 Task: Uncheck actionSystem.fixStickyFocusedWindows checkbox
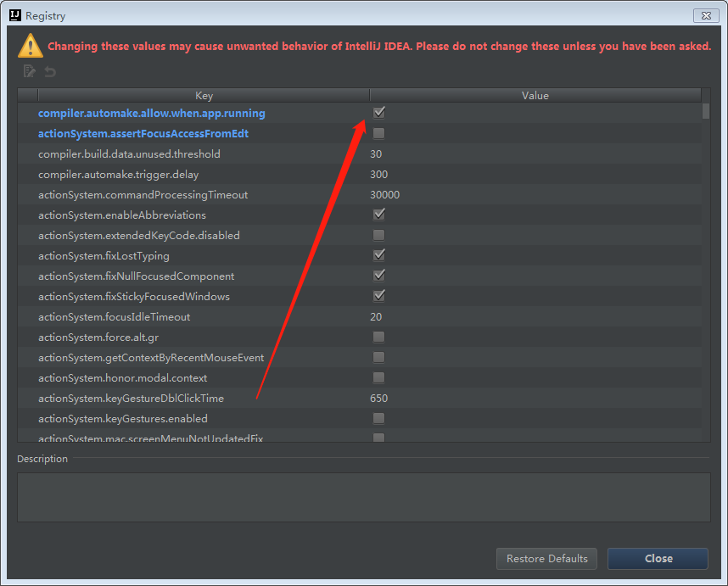click(379, 296)
